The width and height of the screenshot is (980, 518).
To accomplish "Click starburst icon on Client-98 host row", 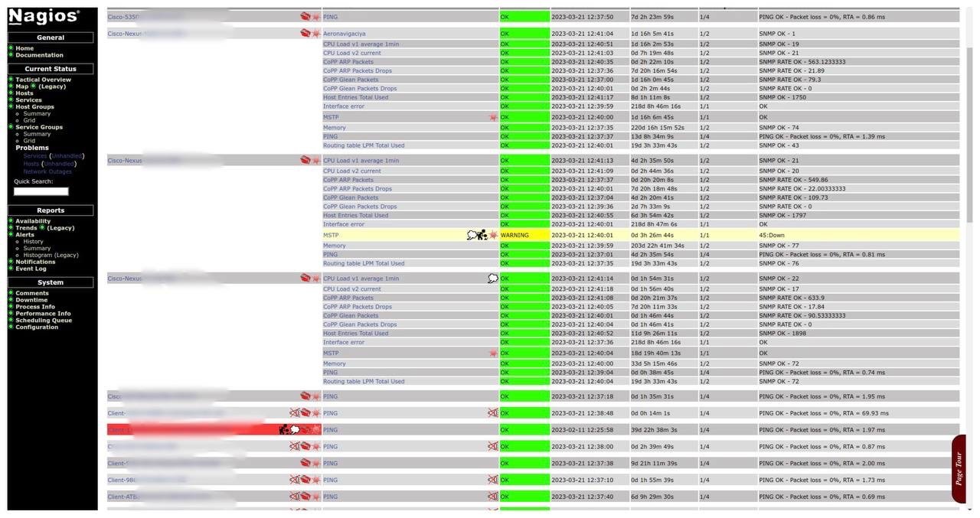I will pyautogui.click(x=315, y=480).
